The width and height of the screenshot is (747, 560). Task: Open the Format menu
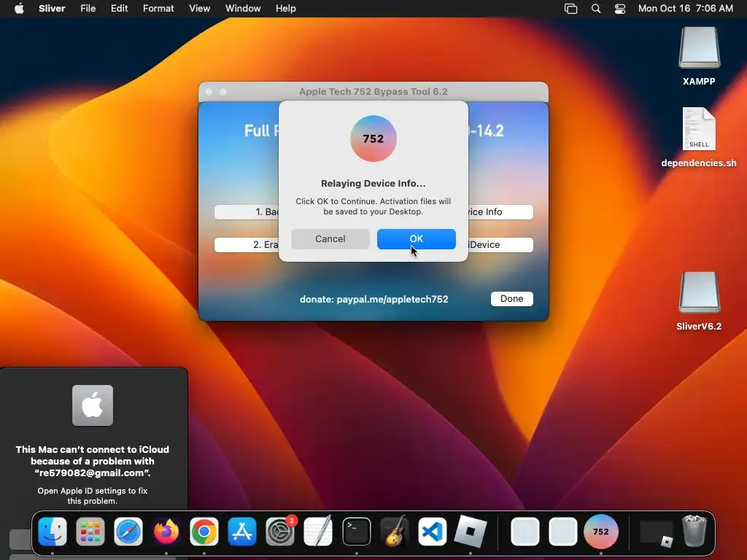click(x=158, y=8)
